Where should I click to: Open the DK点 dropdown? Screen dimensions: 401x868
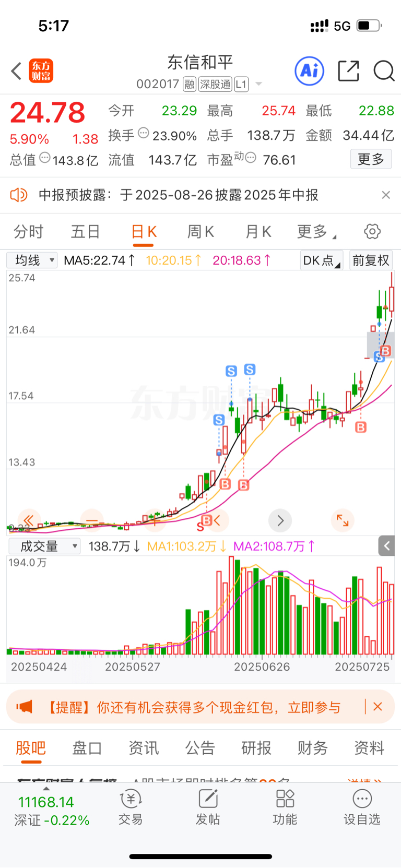(x=321, y=260)
